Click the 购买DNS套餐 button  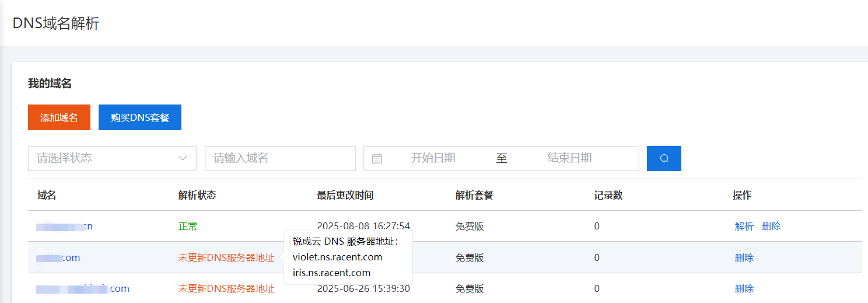point(140,117)
